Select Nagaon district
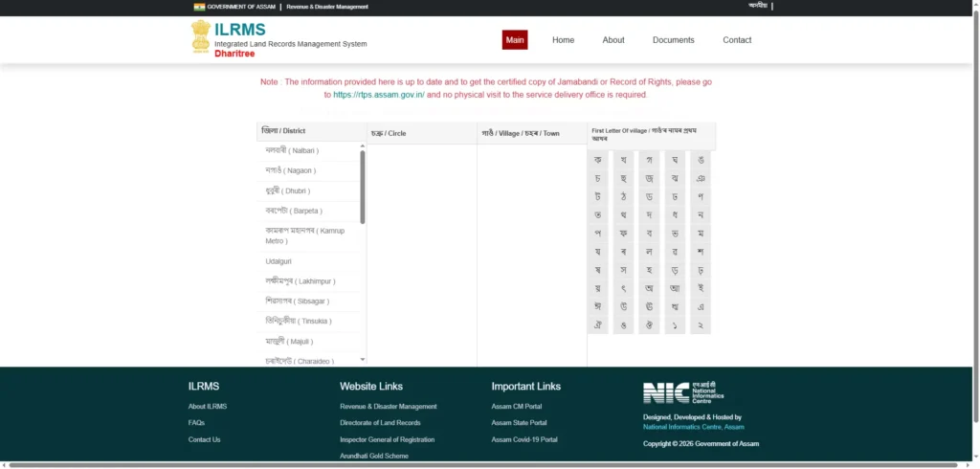Image resolution: width=980 pixels, height=469 pixels. [x=309, y=170]
